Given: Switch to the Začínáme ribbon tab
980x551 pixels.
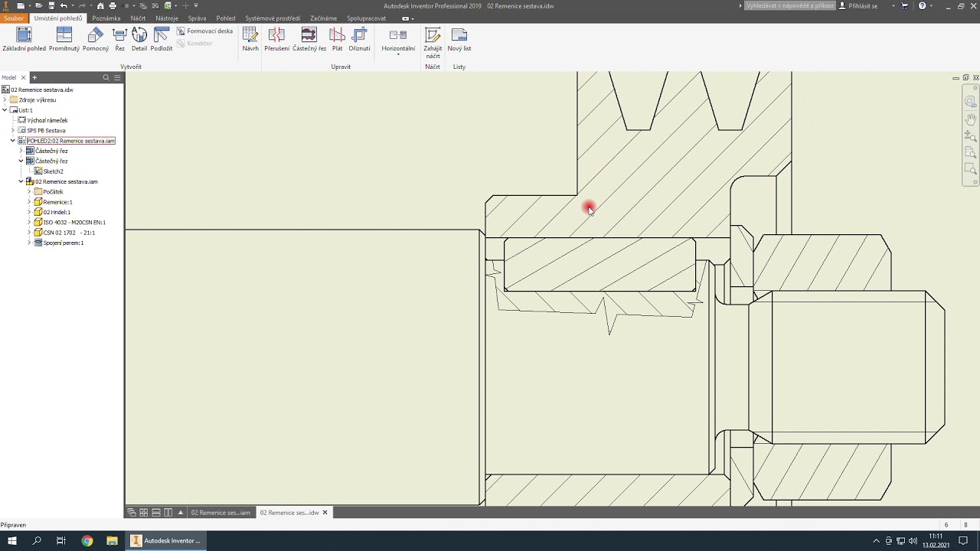Looking at the screenshot, I should point(323,18).
